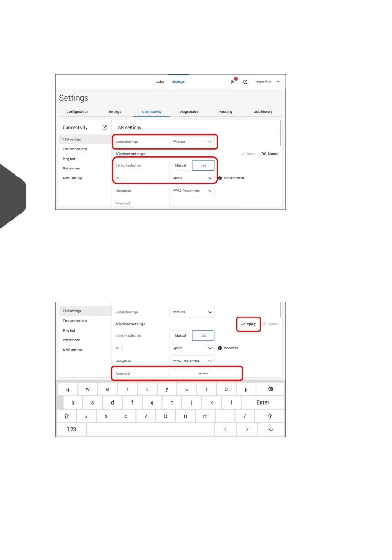Tap the right arrow cursor key
The width and height of the screenshot is (392, 560).
247,429
